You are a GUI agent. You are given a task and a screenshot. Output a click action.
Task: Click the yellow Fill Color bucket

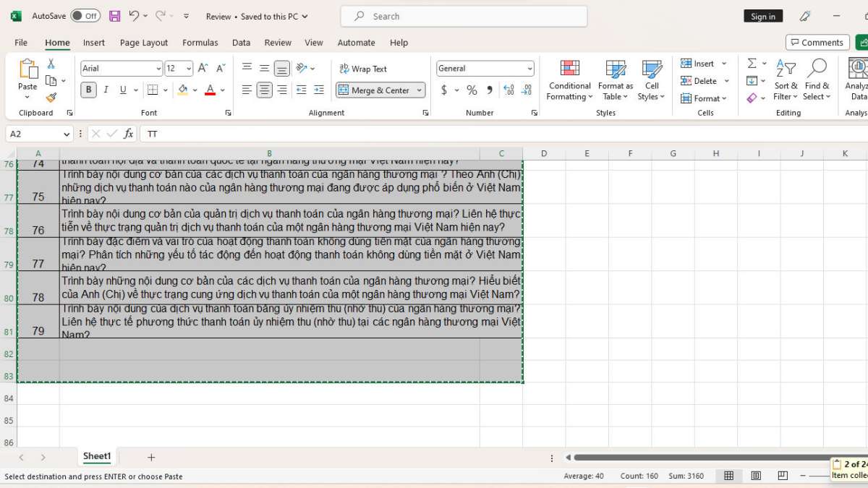[x=183, y=90]
